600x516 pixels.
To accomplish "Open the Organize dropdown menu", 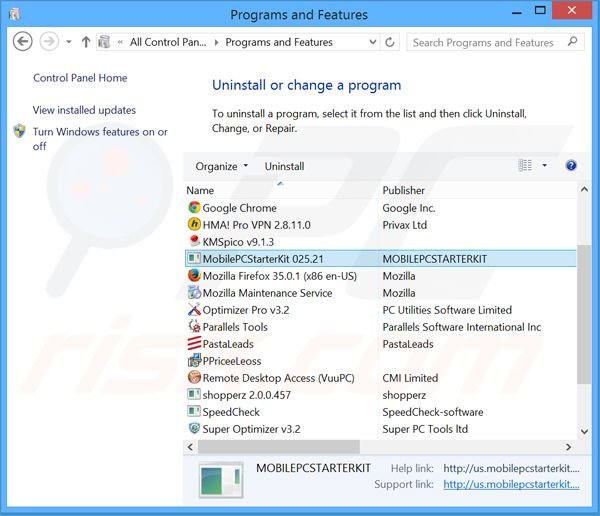I will (x=222, y=166).
